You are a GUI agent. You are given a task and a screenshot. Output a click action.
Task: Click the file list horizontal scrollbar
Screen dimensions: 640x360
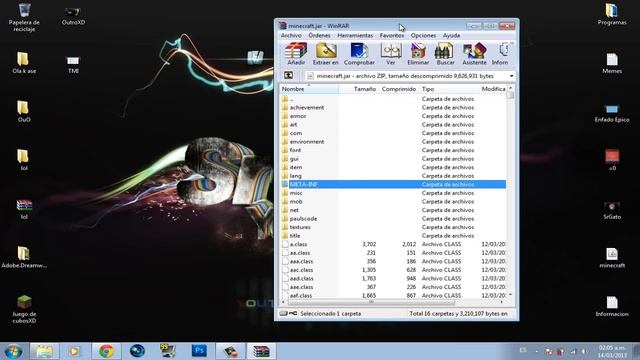[392, 302]
